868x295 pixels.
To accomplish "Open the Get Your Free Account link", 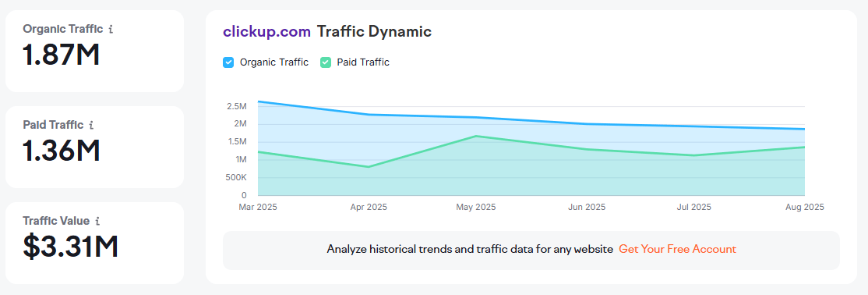I will (x=678, y=250).
